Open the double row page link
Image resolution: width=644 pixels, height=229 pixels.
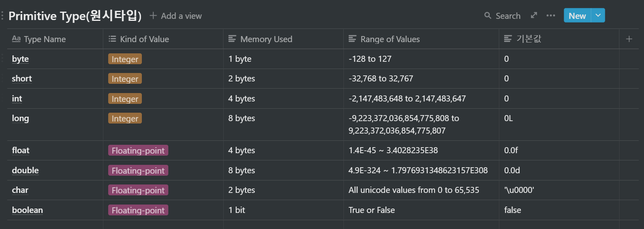click(25, 170)
